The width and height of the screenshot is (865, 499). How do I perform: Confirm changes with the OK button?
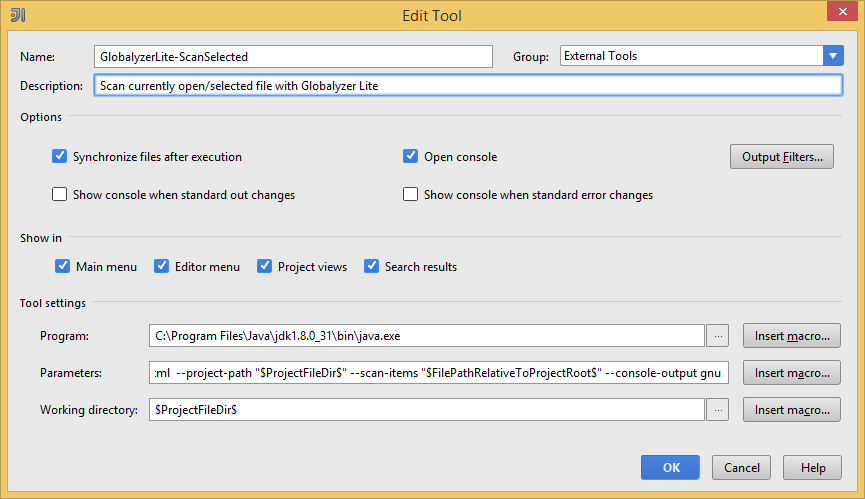[670, 468]
